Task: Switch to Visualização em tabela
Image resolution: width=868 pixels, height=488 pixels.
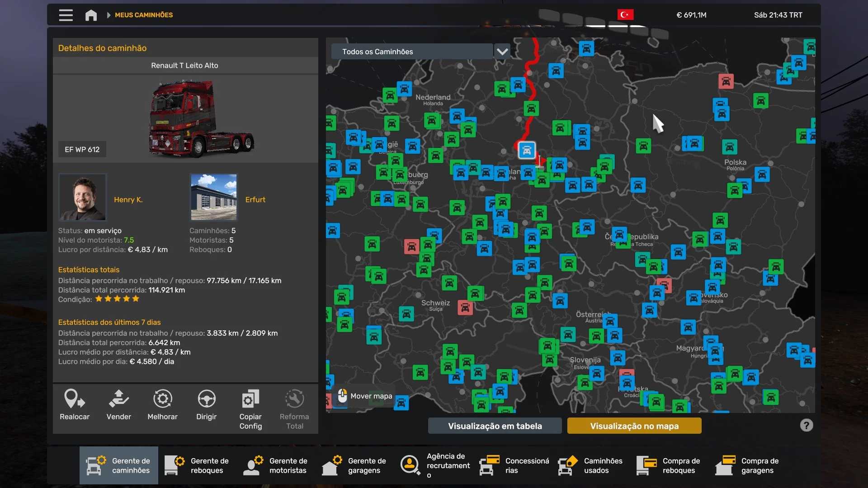Action: click(x=495, y=426)
